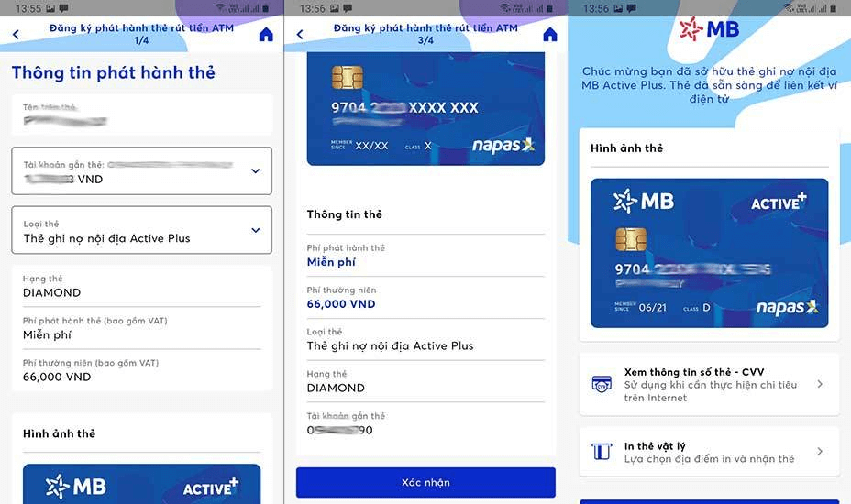851x504 pixels.
Task: Tap the CVV card info icon
Action: pyautogui.click(x=602, y=385)
